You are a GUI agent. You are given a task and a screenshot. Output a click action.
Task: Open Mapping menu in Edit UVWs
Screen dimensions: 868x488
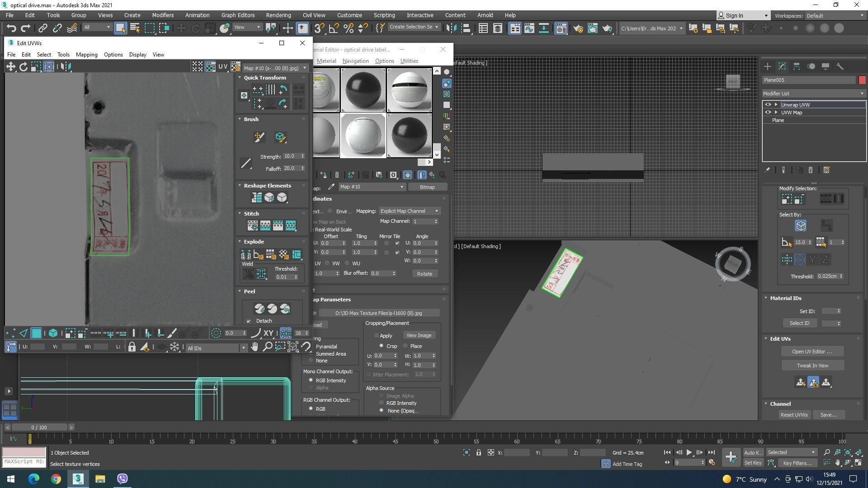pyautogui.click(x=86, y=55)
